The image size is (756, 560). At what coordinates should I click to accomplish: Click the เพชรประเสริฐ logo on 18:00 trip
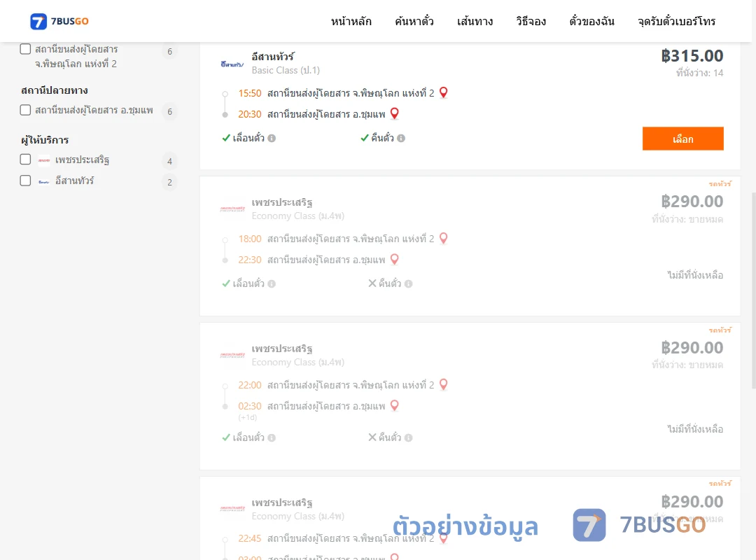click(x=232, y=209)
